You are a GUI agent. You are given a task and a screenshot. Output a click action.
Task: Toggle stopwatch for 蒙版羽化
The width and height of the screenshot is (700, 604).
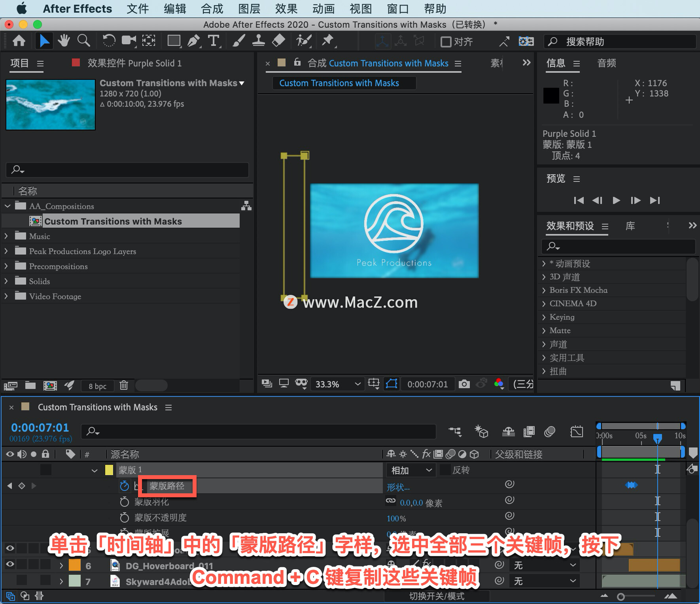coord(125,502)
